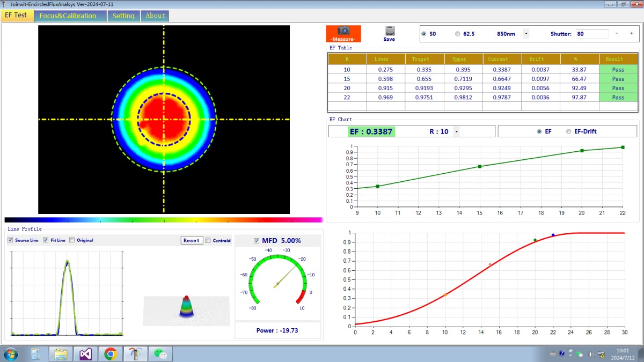Open Google Chrome from the taskbar
This screenshot has height=362, width=644.
tap(111, 353)
